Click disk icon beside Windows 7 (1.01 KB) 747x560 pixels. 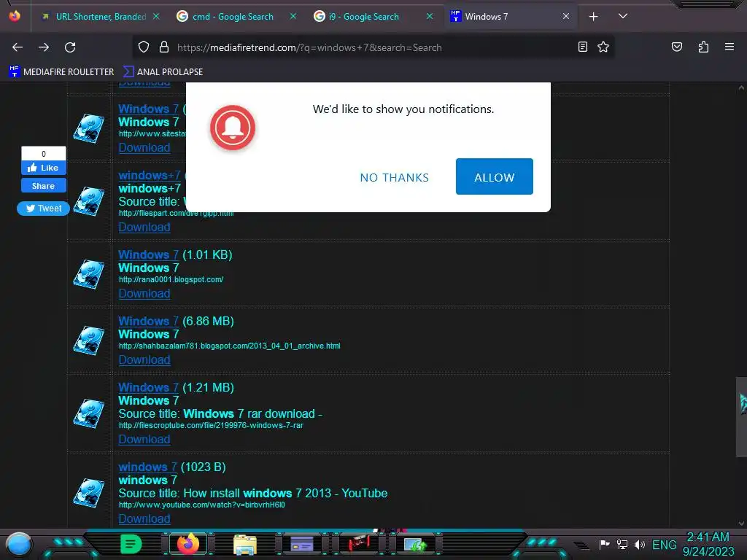point(89,274)
